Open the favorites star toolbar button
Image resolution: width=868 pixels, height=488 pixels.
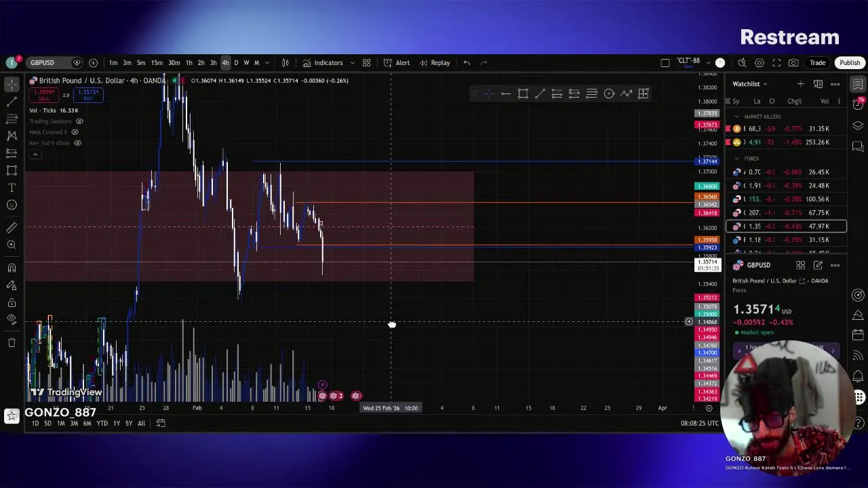(x=12, y=415)
